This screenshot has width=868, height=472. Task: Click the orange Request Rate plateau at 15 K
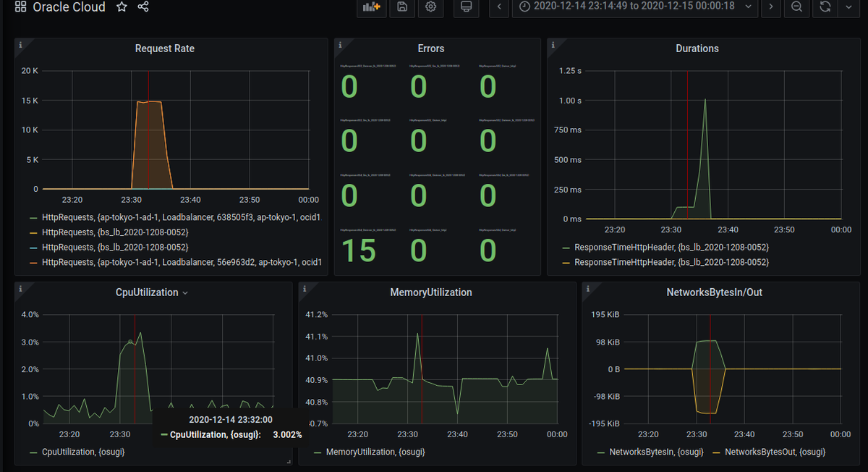click(150, 102)
